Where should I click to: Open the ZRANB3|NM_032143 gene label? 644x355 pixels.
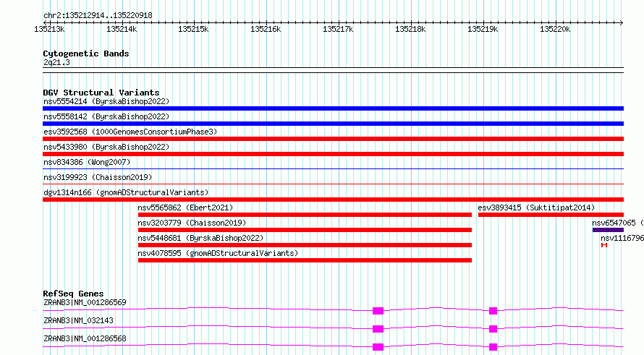click(78, 320)
